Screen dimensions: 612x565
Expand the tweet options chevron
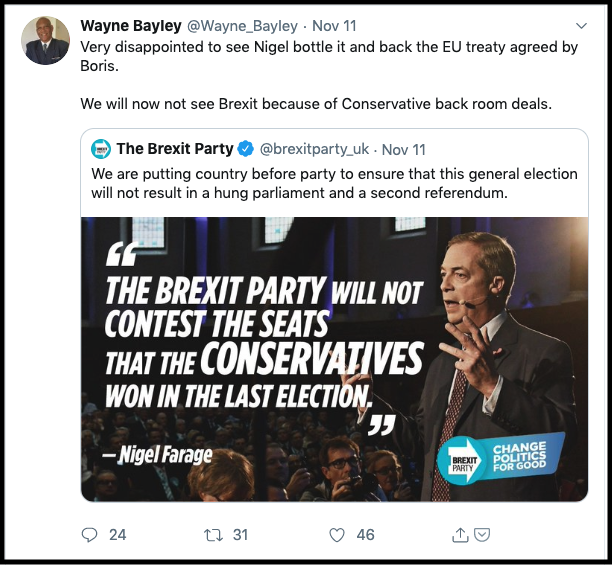tap(582, 25)
